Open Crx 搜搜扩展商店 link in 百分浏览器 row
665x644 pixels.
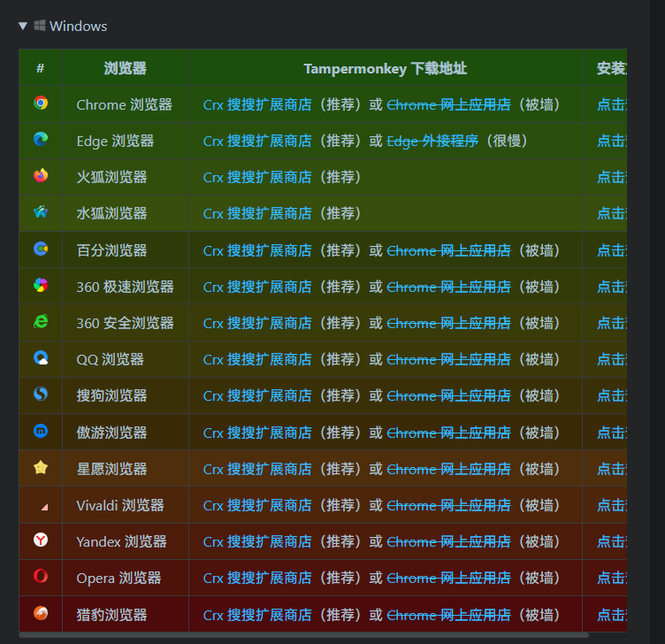point(257,250)
